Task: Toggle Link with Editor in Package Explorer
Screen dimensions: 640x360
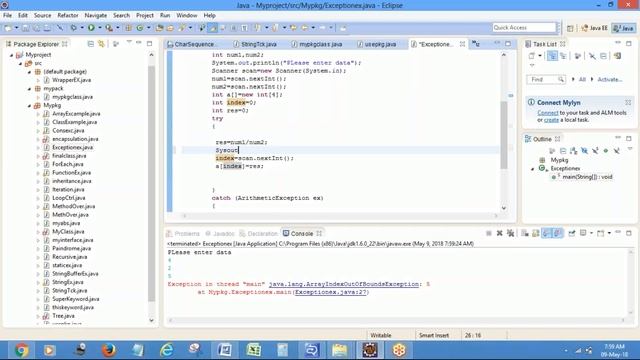Action: pos(101,44)
